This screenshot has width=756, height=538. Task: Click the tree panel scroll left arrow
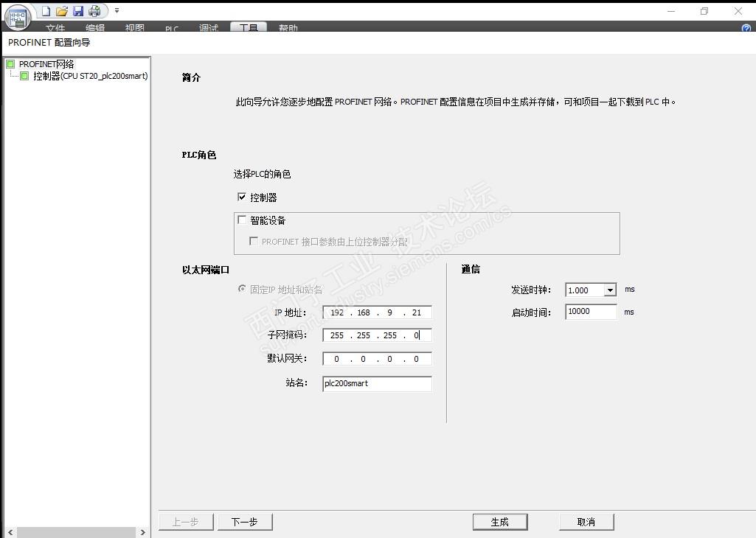click(x=10, y=532)
